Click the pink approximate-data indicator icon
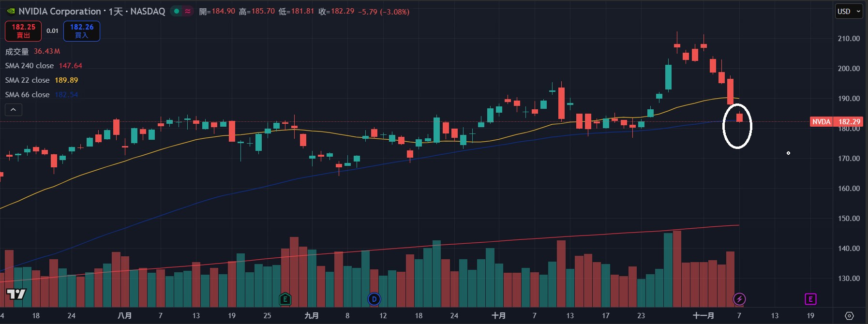 (187, 11)
